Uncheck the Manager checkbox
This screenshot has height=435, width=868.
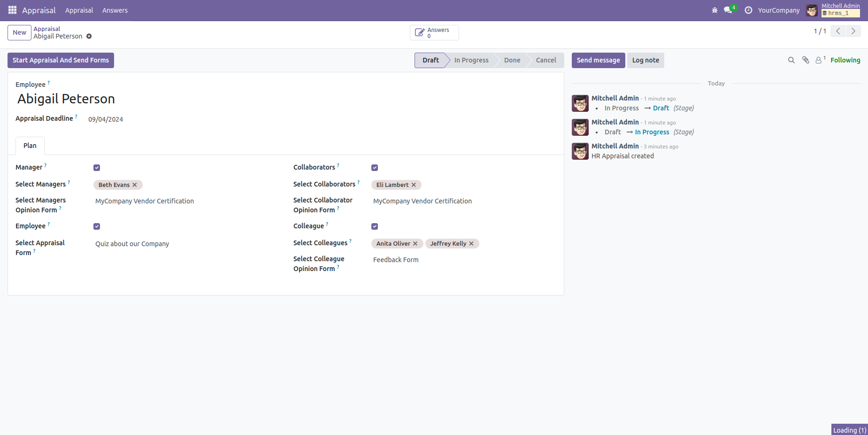[x=97, y=168]
